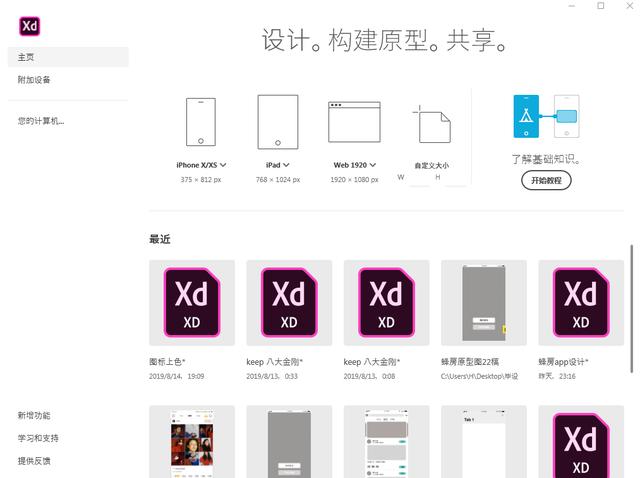Click the custom height H field
The image size is (640, 478).
coord(455,178)
